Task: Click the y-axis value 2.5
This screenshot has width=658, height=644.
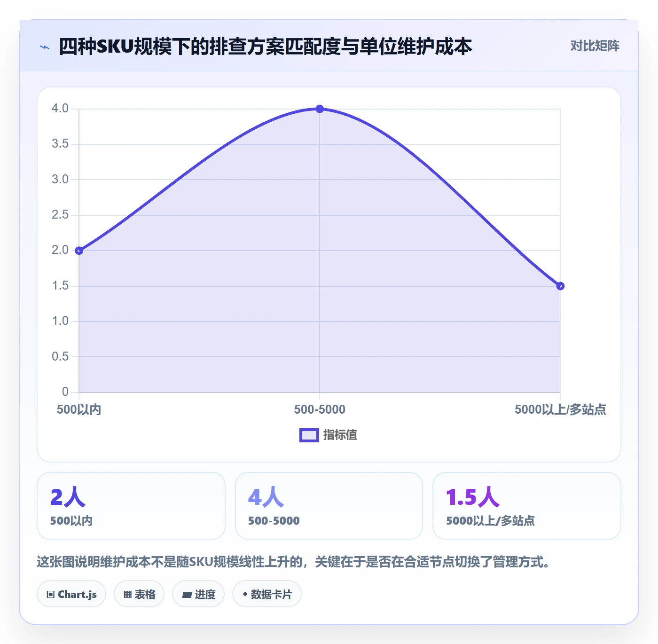Action: pos(60,215)
